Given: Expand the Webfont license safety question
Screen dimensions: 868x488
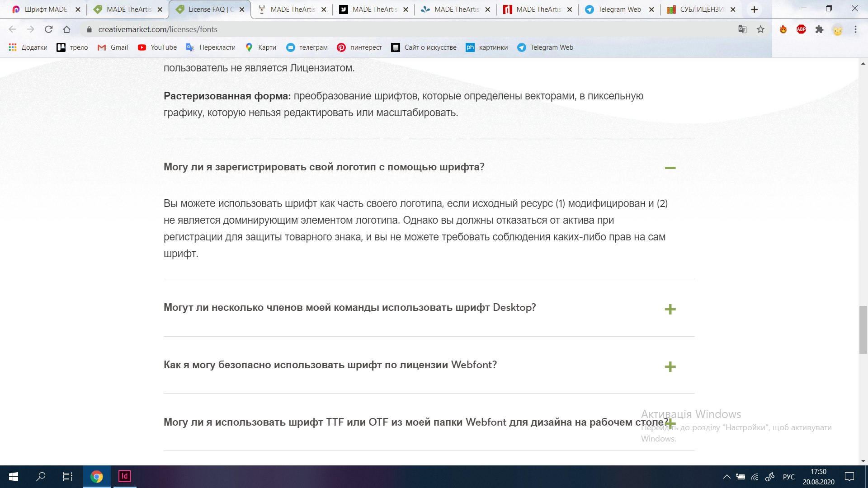Looking at the screenshot, I should (x=670, y=366).
